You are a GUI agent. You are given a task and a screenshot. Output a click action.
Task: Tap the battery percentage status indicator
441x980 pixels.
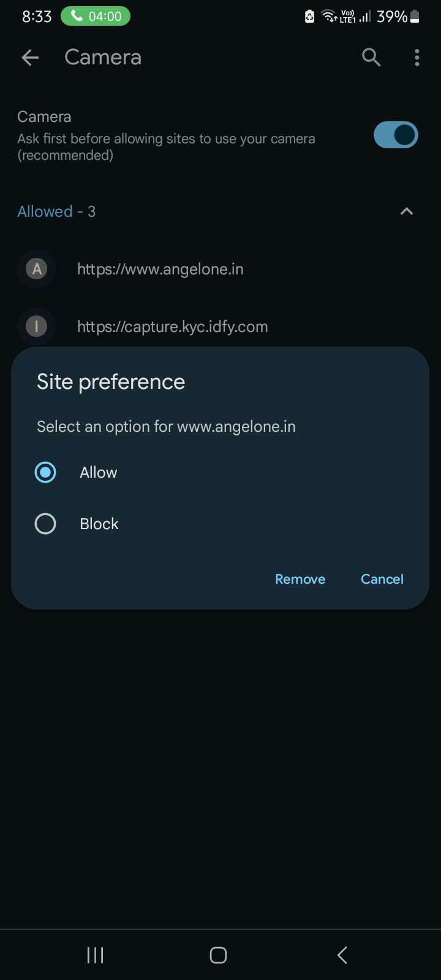(x=398, y=17)
